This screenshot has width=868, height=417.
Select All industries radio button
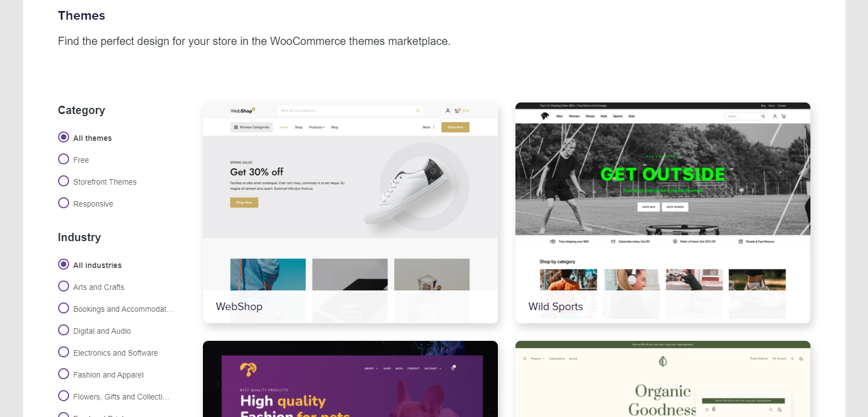[64, 264]
